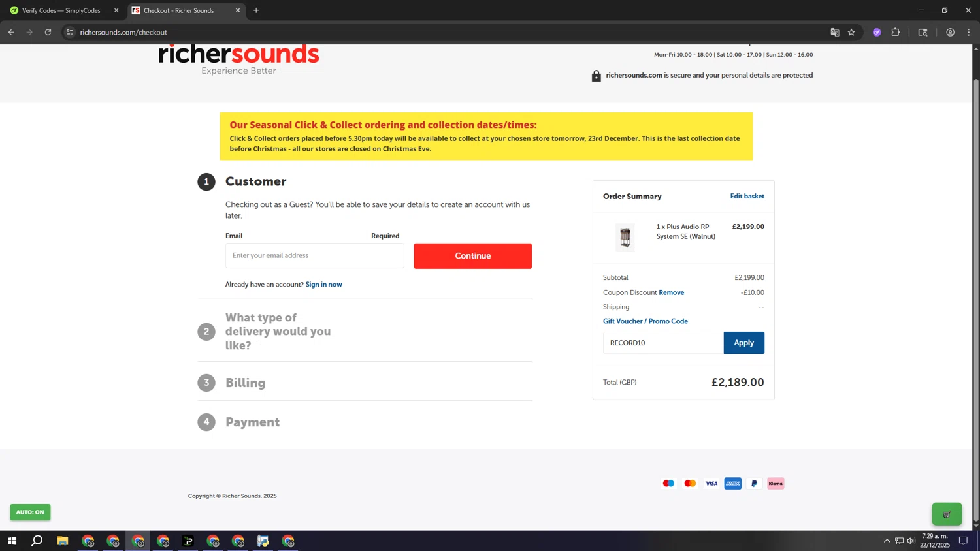Click the Customer step heading
This screenshot has height=551, width=980.
pyautogui.click(x=255, y=181)
